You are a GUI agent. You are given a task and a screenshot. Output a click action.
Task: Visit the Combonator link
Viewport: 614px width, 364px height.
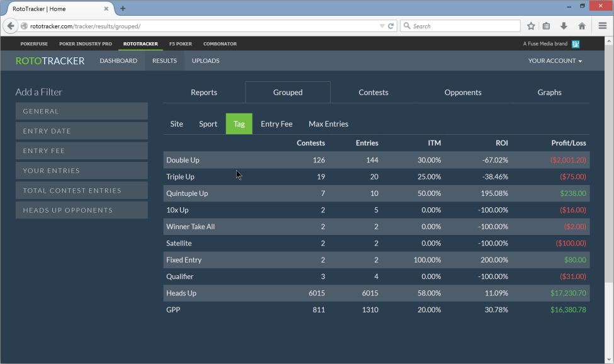coord(220,44)
